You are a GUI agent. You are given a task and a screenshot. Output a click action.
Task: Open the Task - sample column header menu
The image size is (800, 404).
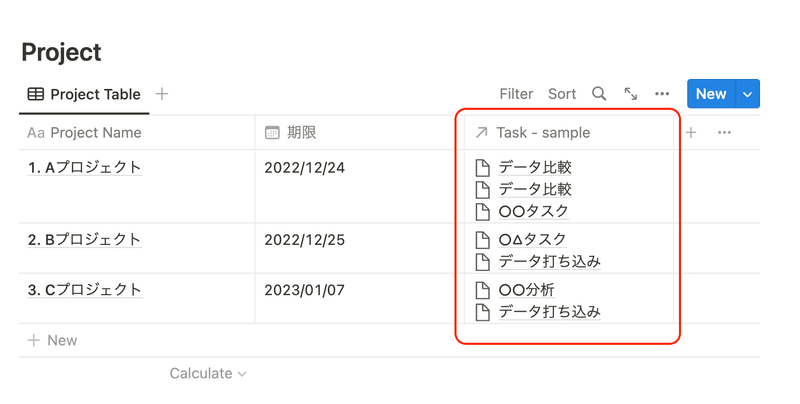coord(569,133)
